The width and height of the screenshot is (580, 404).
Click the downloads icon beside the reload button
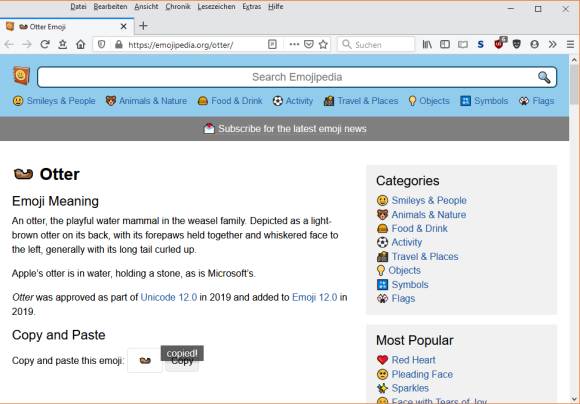tap(63, 44)
